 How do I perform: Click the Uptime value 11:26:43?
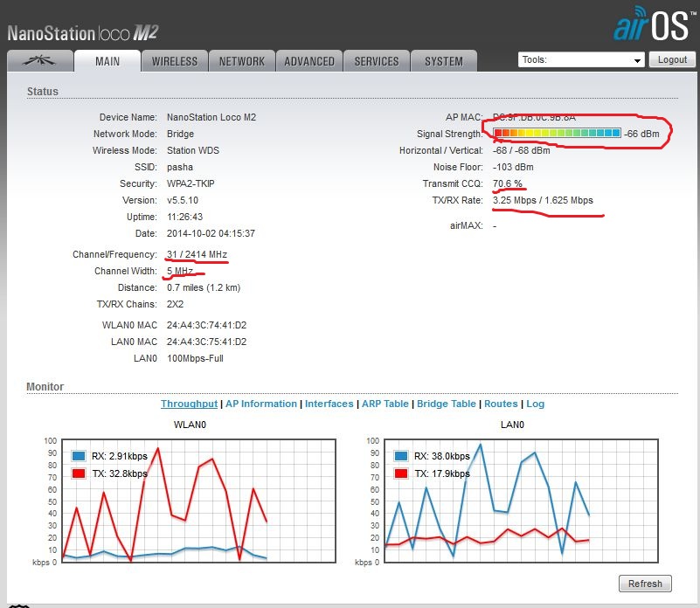point(184,217)
